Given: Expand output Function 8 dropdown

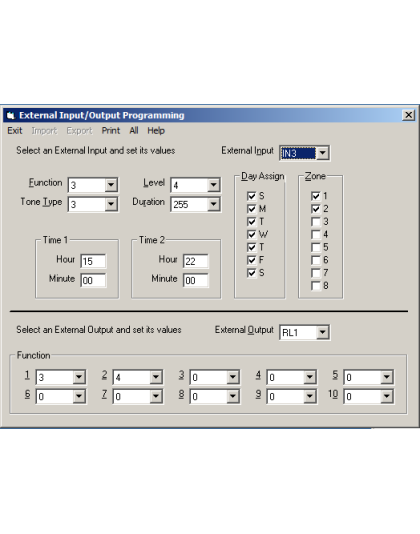Looking at the screenshot, I should (233, 396).
